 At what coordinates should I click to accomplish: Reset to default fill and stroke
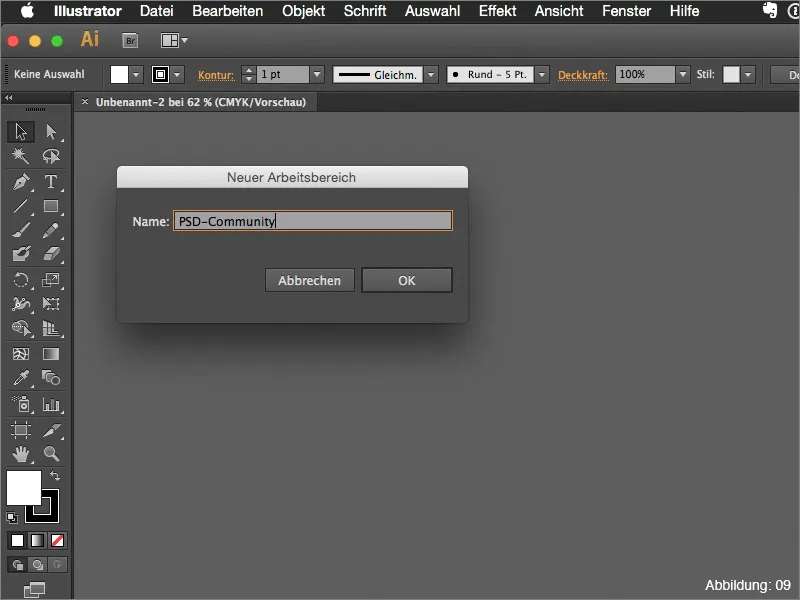(x=12, y=518)
